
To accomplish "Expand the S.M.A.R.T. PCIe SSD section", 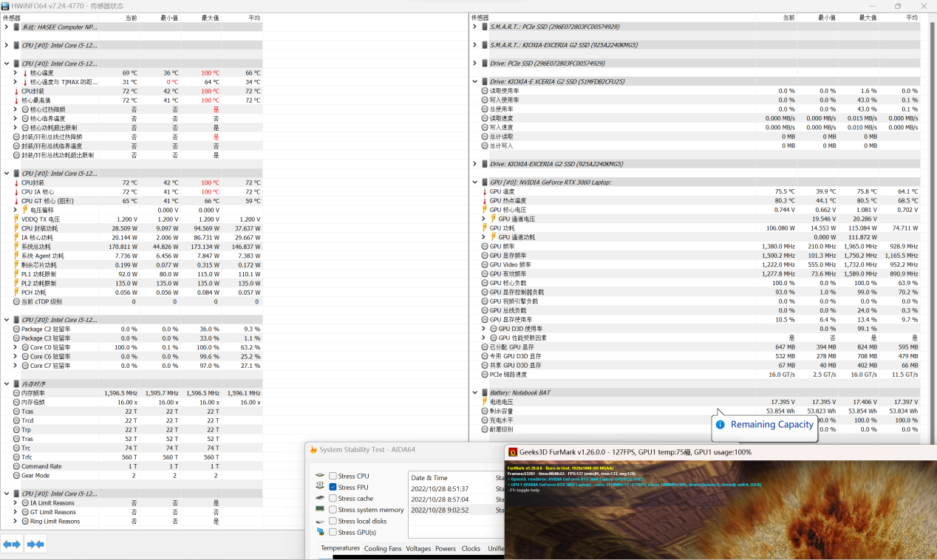I will [475, 27].
